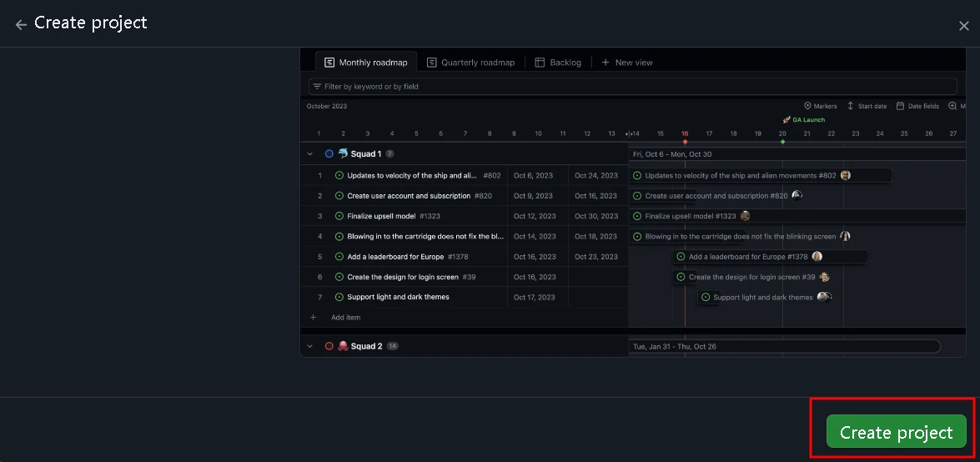
Task: Click avatars on Support light and dark themes bar
Action: (824, 297)
